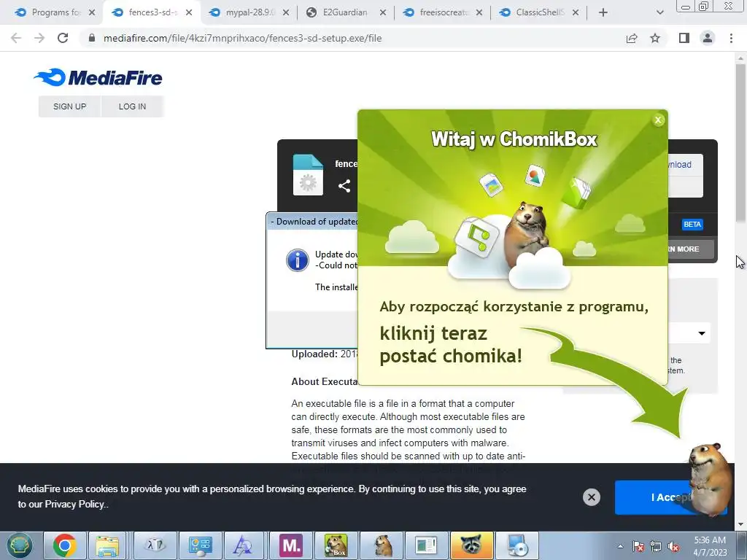Open the newspaper-style taskbar app

[426, 545]
